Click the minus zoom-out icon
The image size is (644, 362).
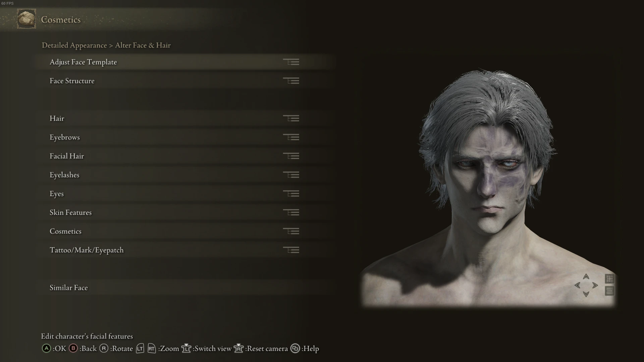click(x=610, y=291)
